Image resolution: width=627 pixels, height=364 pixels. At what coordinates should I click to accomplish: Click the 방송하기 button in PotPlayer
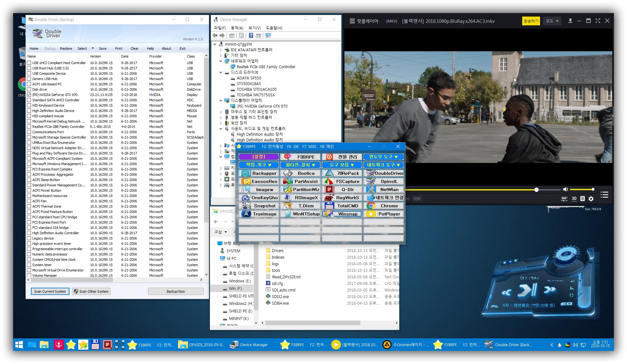coord(531,21)
